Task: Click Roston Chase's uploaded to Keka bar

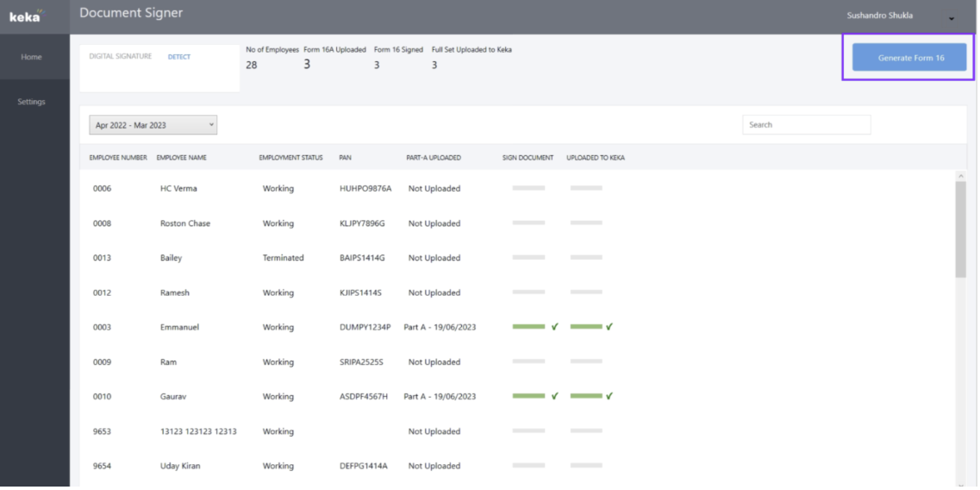Action: (586, 223)
